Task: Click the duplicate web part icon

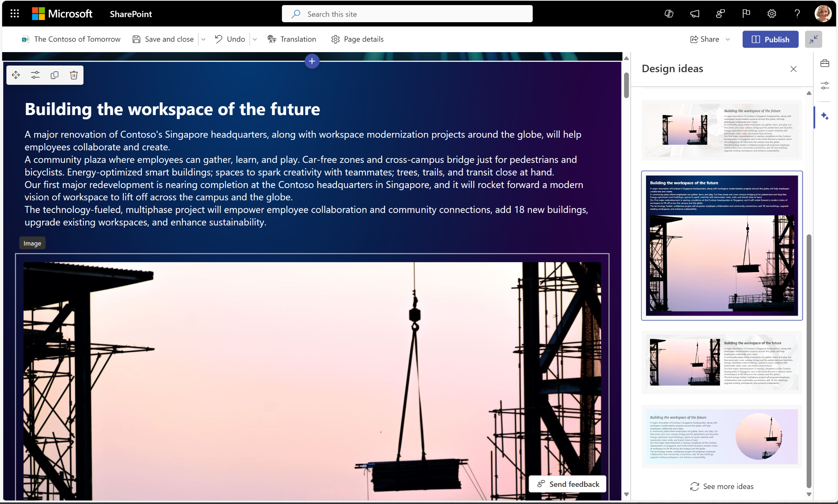Action: pyautogui.click(x=55, y=75)
